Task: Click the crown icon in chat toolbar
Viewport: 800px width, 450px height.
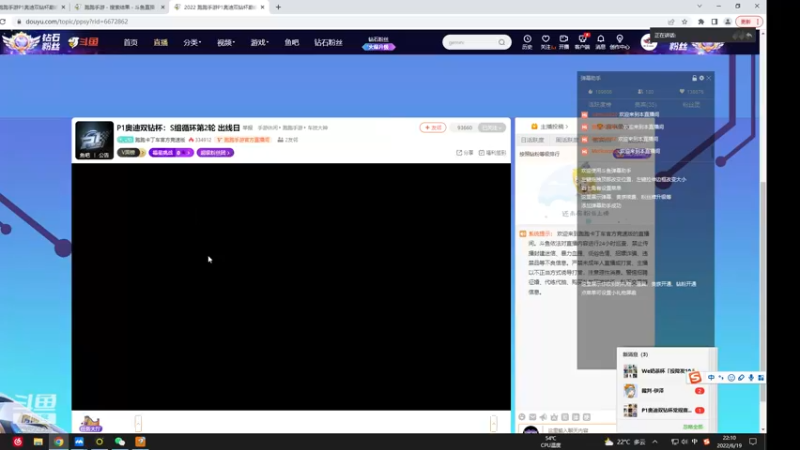Action: [x=554, y=417]
